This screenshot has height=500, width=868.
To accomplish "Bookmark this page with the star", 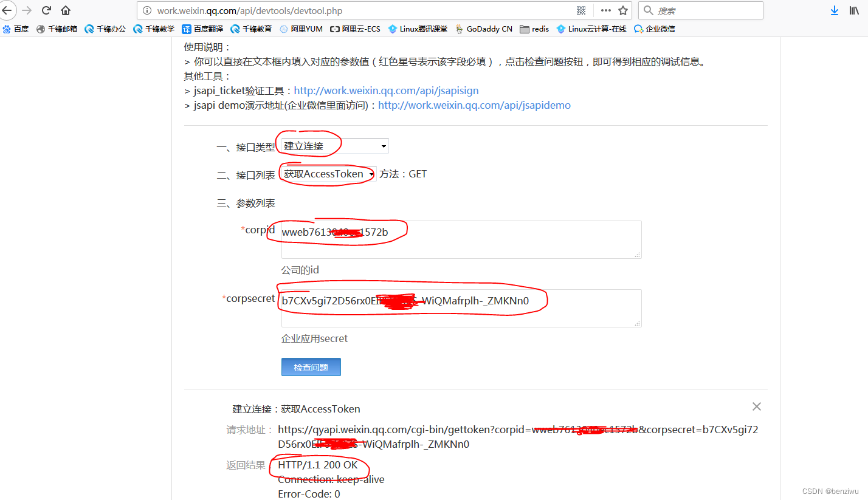I will 623,10.
